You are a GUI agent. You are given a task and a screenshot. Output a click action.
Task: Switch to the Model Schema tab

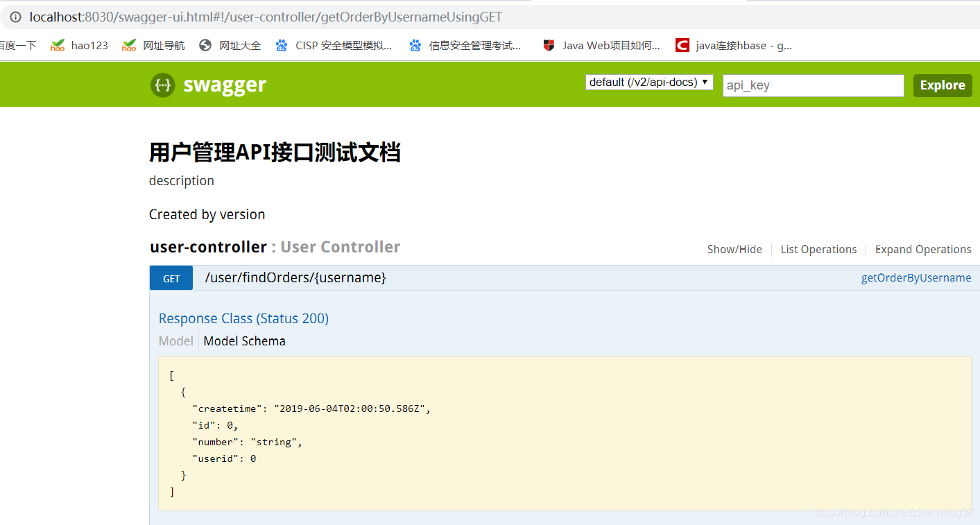coord(244,341)
